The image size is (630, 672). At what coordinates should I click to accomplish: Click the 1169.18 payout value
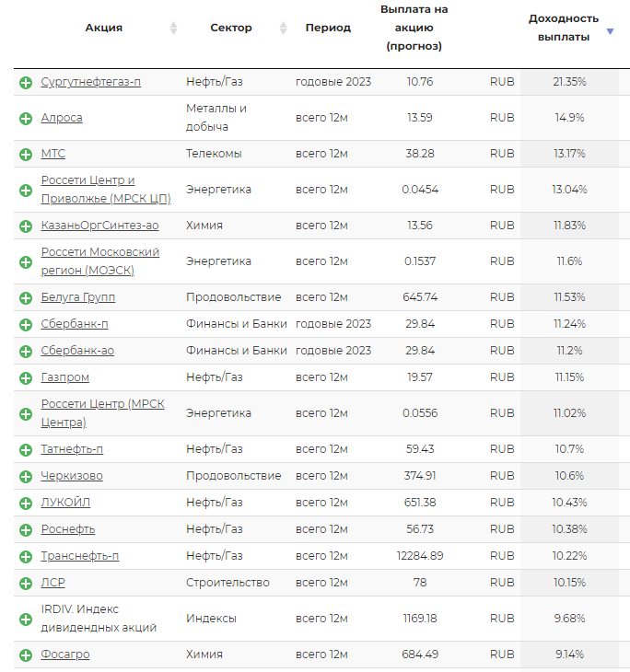click(x=420, y=619)
